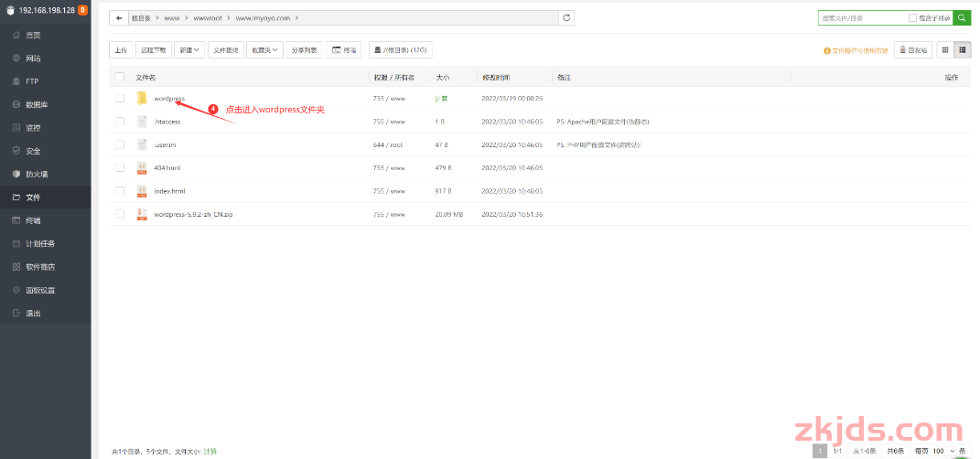Screen dimensions: 980x459
Task: Tick the select-all files checkbox
Action: pos(120,77)
